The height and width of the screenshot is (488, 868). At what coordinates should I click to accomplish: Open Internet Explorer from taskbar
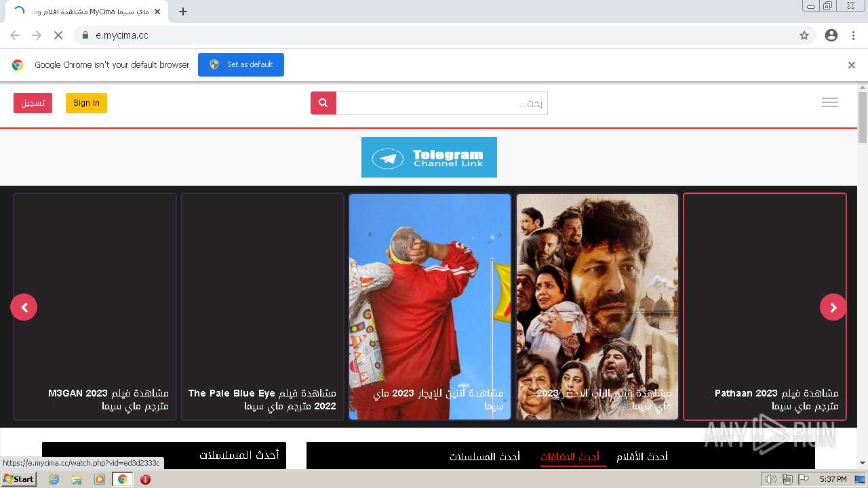(54, 479)
